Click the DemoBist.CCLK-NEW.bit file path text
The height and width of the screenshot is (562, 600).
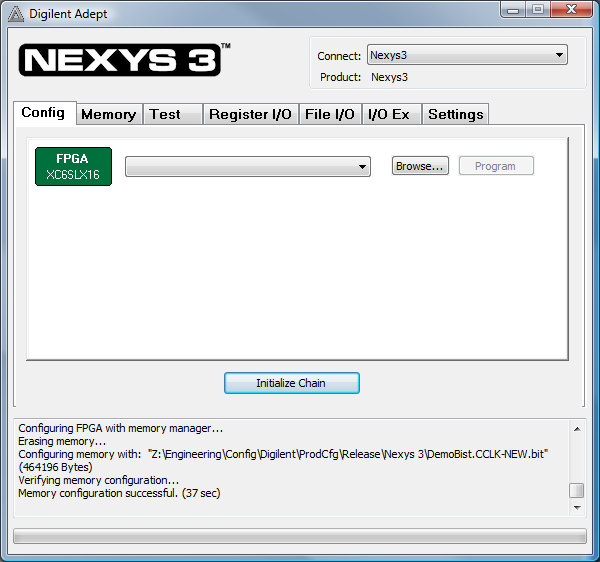[x=348, y=454]
